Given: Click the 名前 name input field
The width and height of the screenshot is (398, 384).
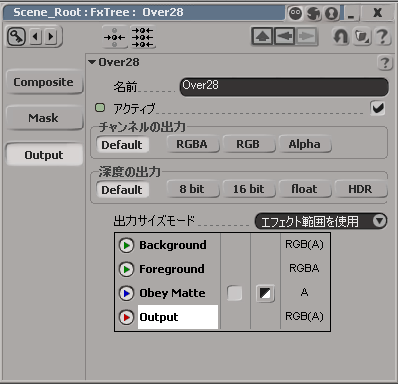Looking at the screenshot, I should pos(284,87).
